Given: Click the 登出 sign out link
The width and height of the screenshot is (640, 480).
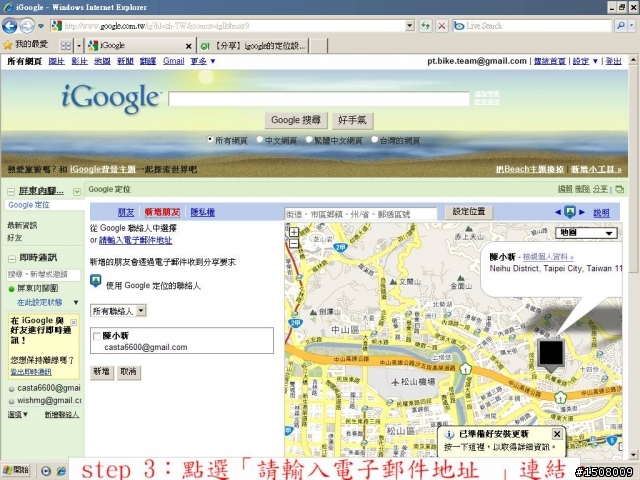Looking at the screenshot, I should (613, 61).
